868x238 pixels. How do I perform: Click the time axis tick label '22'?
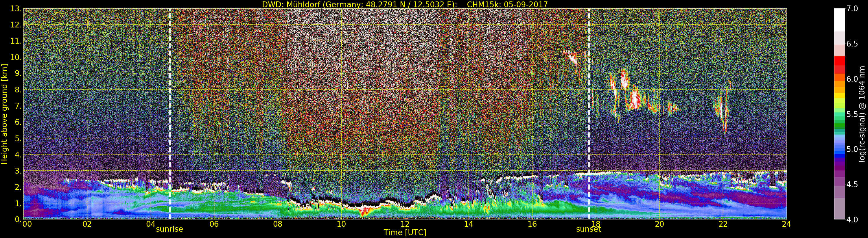coord(723,224)
